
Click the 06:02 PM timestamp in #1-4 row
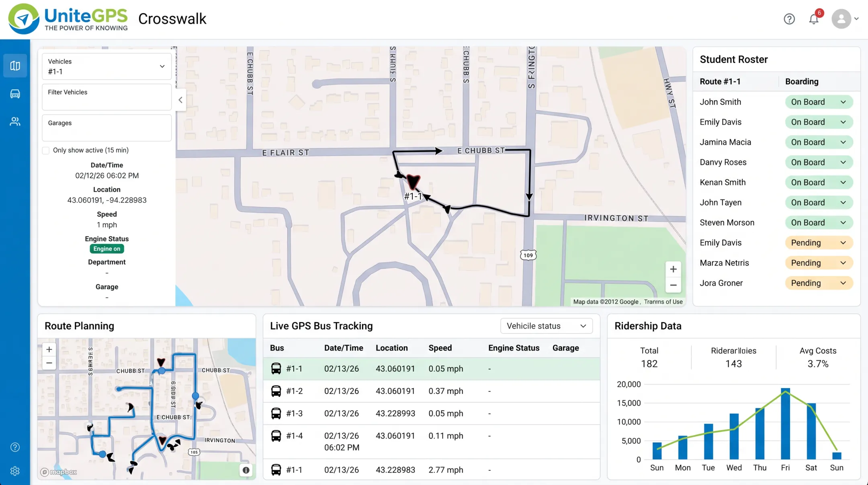pos(342,447)
